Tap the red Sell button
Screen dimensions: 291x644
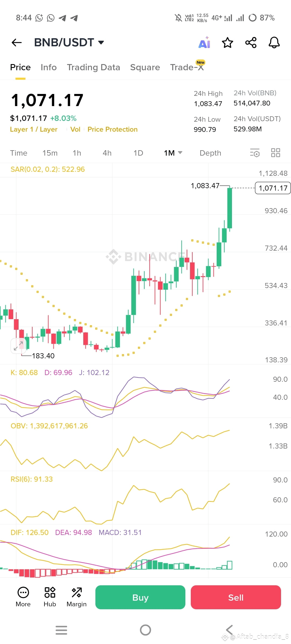[x=236, y=597]
